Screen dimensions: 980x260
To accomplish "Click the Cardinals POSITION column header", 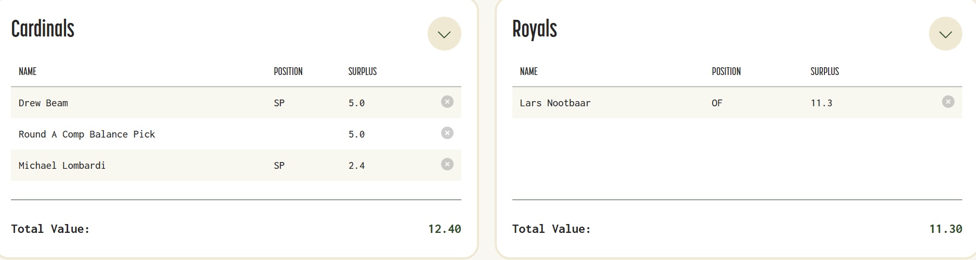I will point(288,71).
